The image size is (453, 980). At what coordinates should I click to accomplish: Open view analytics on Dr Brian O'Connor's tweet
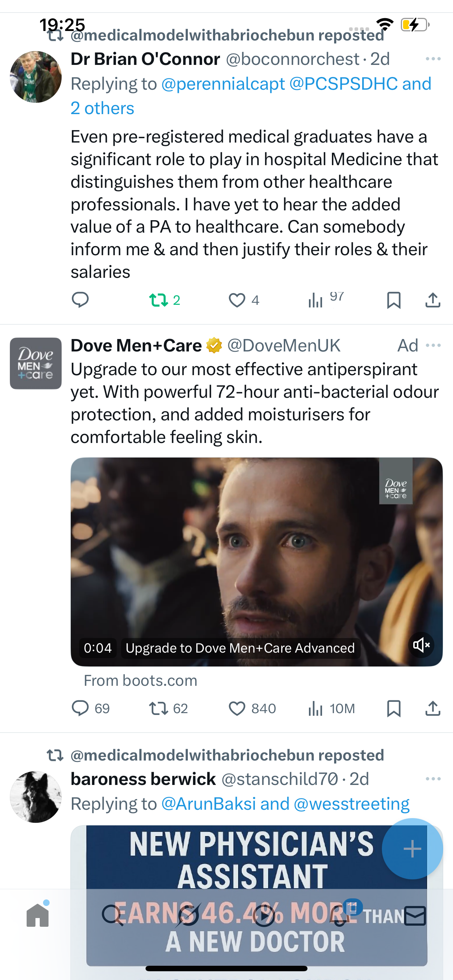coord(316,300)
